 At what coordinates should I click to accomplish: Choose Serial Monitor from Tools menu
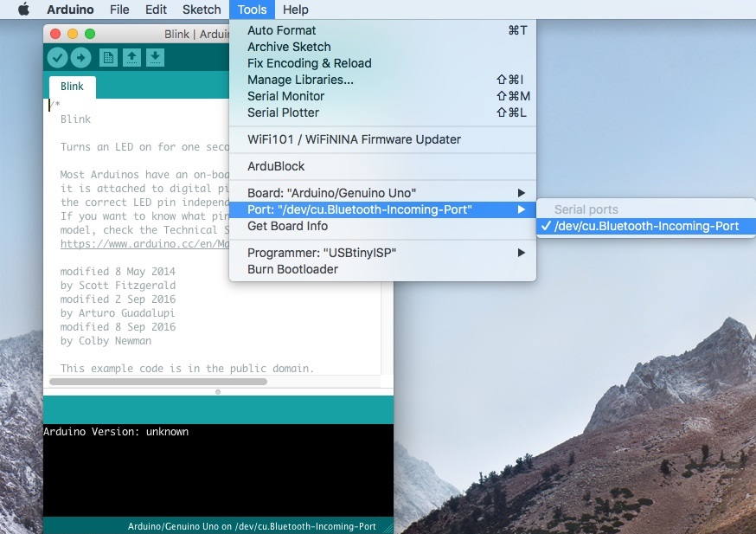click(x=285, y=96)
